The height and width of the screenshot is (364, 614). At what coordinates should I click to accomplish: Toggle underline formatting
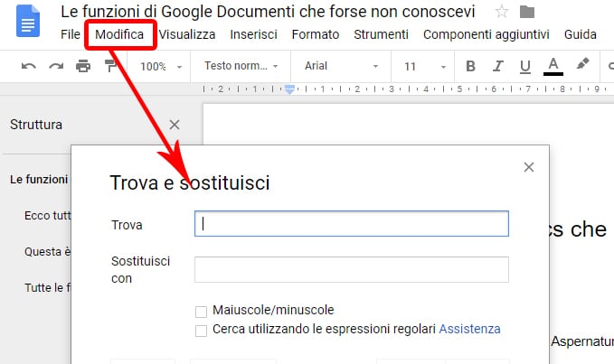tap(524, 66)
